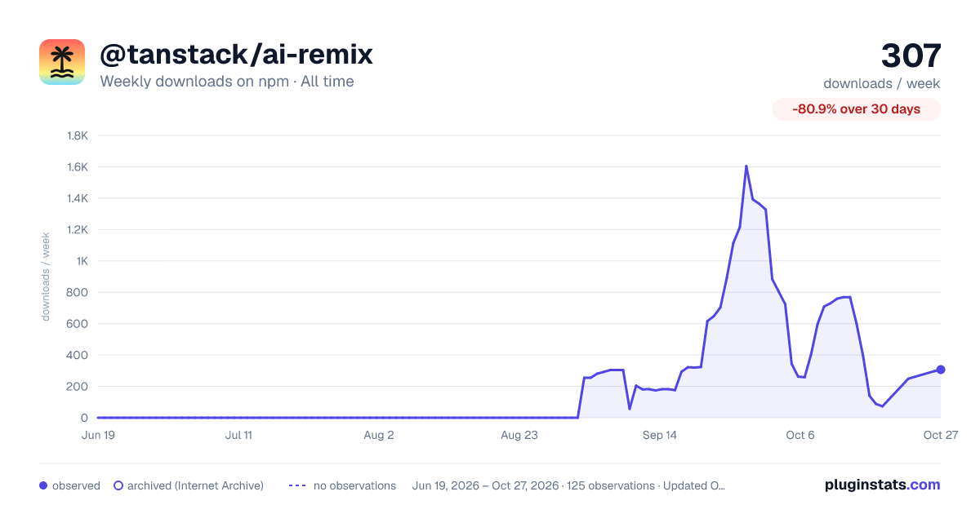The image size is (980, 514).
Task: Click the 600 y-axis label
Action: click(x=78, y=324)
